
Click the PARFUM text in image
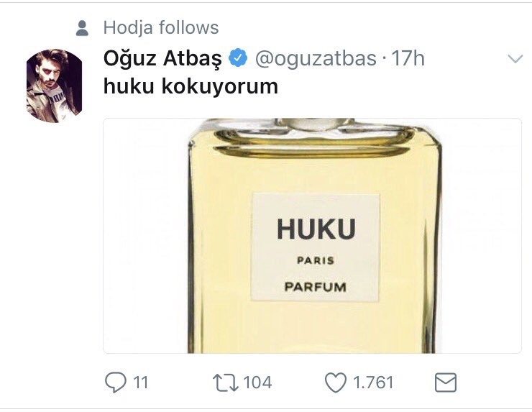[x=315, y=287]
